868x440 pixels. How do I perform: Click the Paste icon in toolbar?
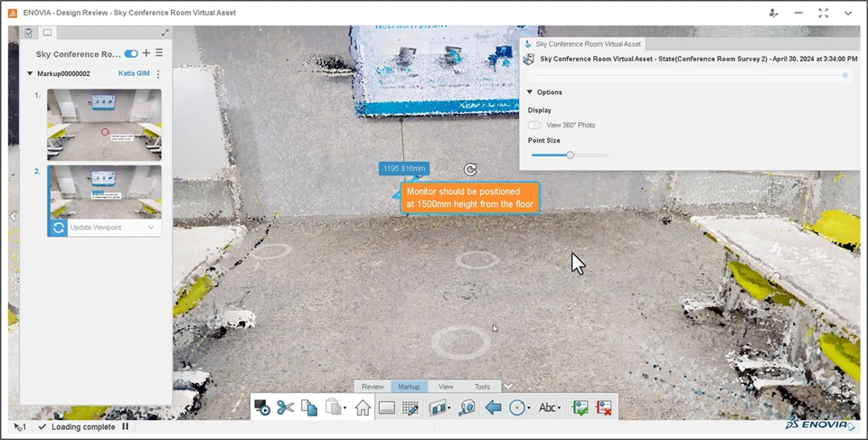click(x=333, y=407)
